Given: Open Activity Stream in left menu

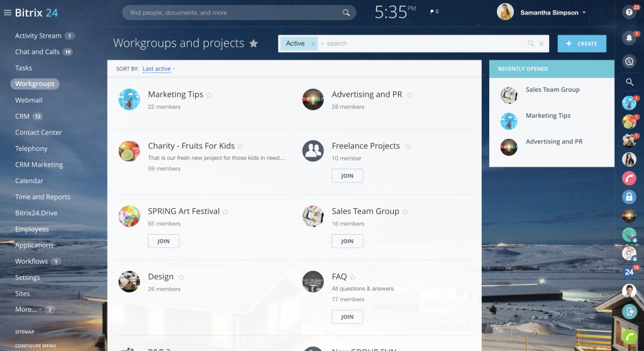Looking at the screenshot, I should point(38,36).
